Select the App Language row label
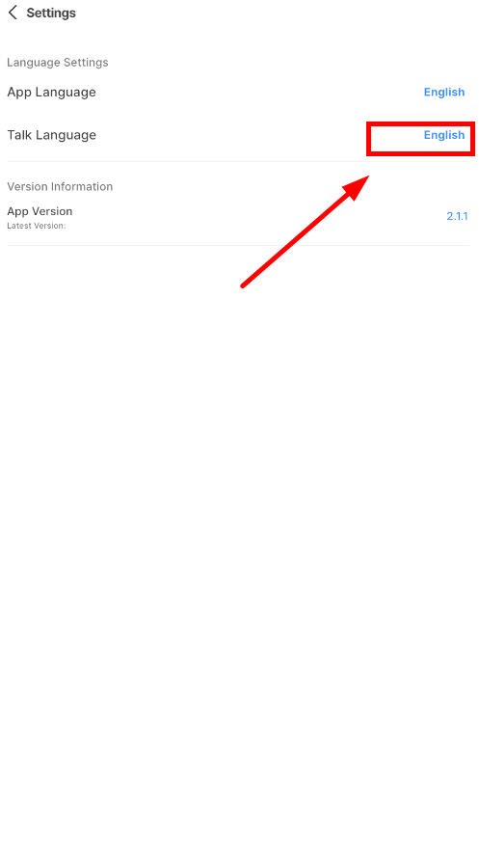 point(51,92)
